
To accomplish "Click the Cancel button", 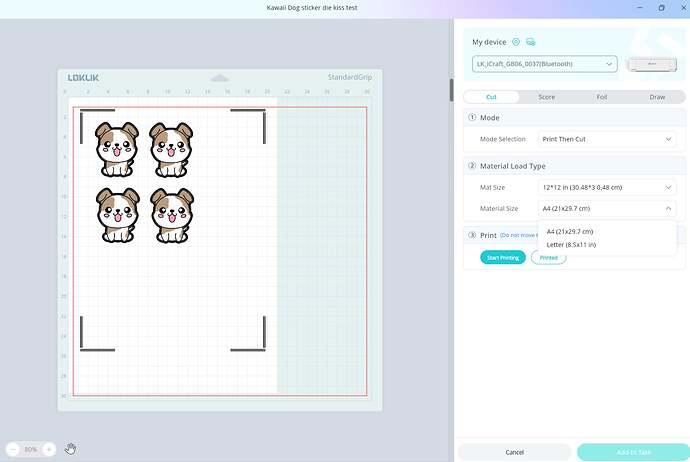I will 514,452.
